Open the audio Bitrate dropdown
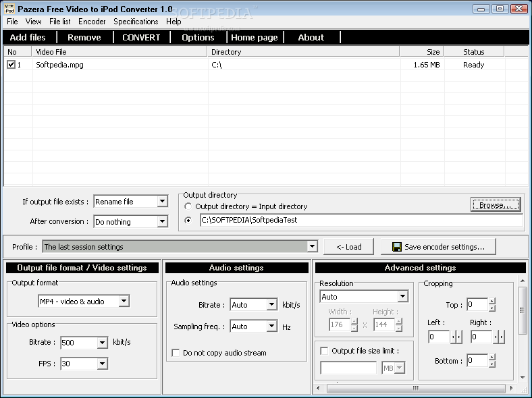 [x=272, y=304]
